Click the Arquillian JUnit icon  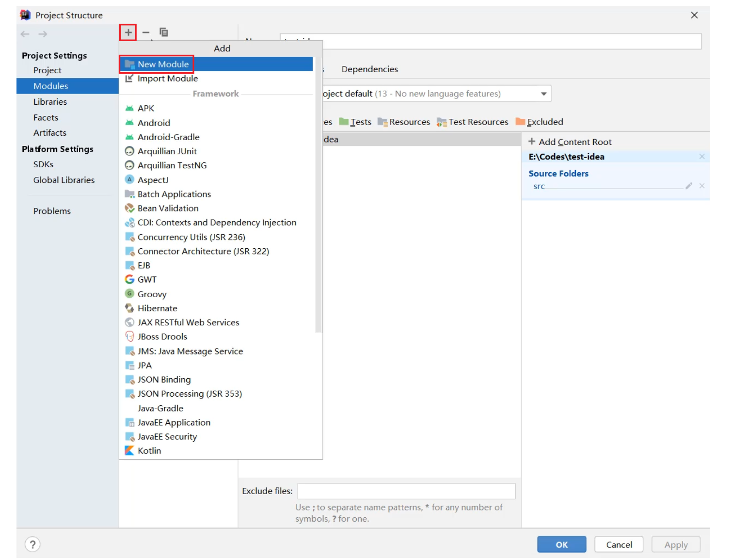[x=129, y=151]
